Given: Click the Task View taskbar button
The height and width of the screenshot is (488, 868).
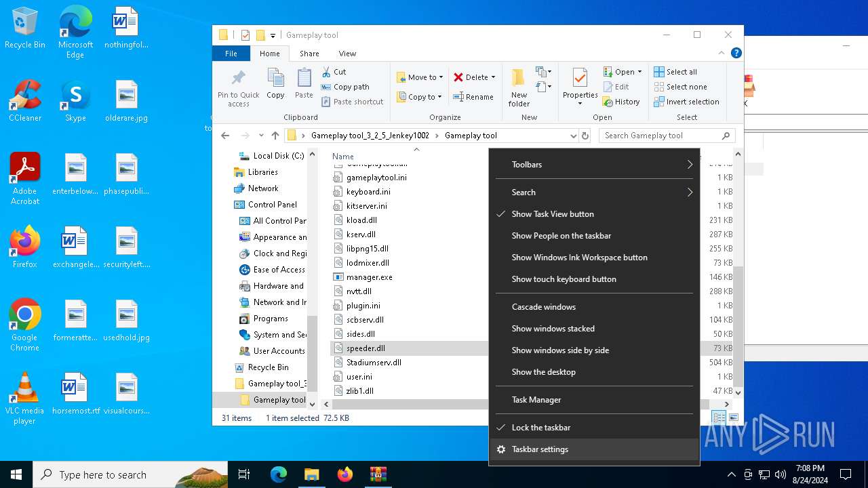Looking at the screenshot, I should [x=245, y=474].
